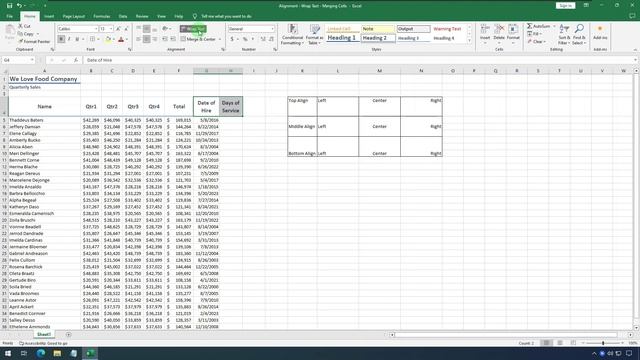Screen dimensions: 640x360
Task: Switch to the Page Layout tab
Action: 74,16
